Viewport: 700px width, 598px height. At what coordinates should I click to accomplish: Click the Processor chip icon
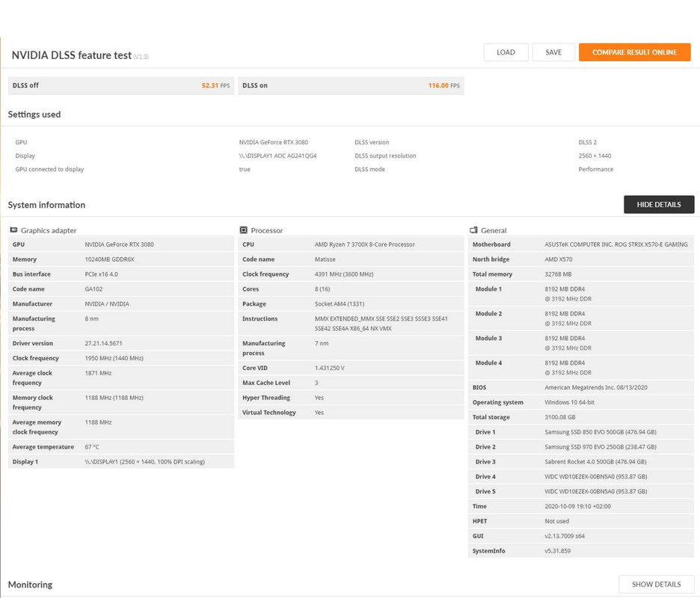244,230
